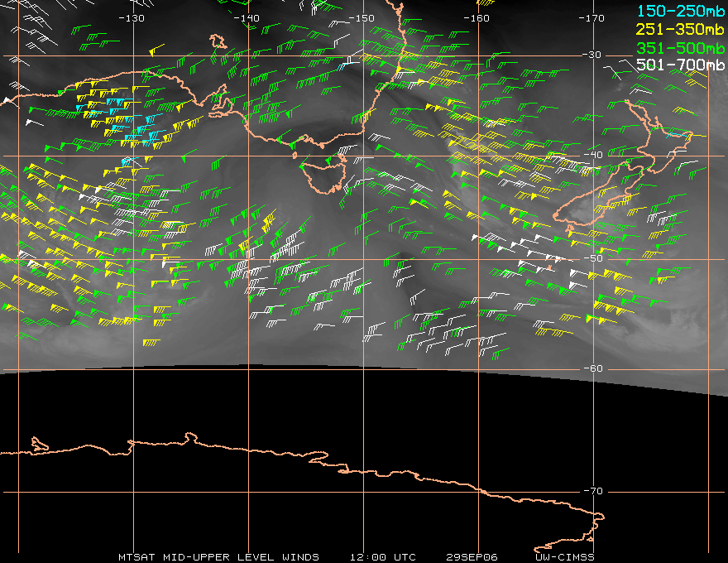Click the -130 longitude label

(x=132, y=18)
